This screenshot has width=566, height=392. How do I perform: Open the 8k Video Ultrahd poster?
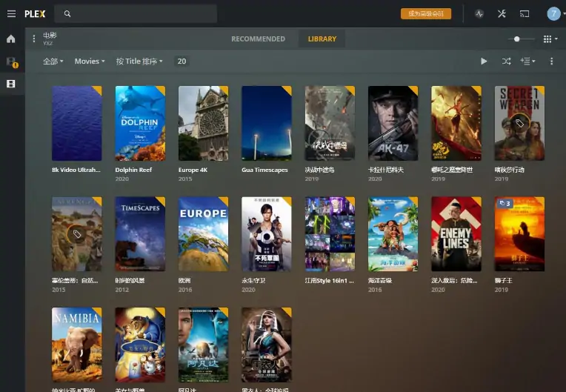76,123
